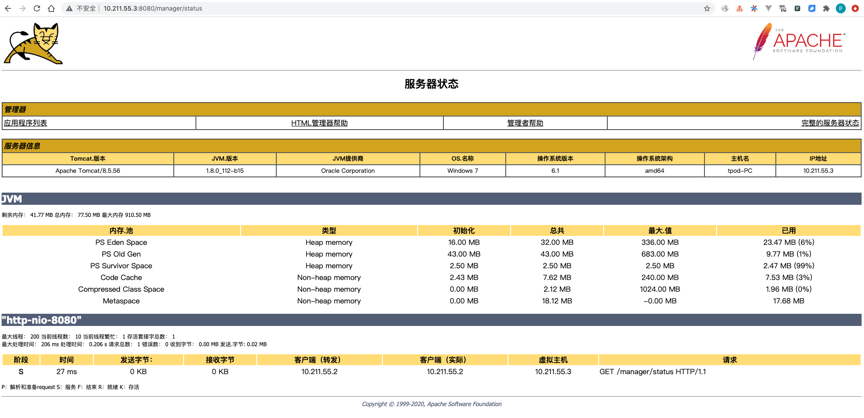The image size is (864, 418).
Task: Click the Apache Software Foundation logo
Action: tap(798, 42)
